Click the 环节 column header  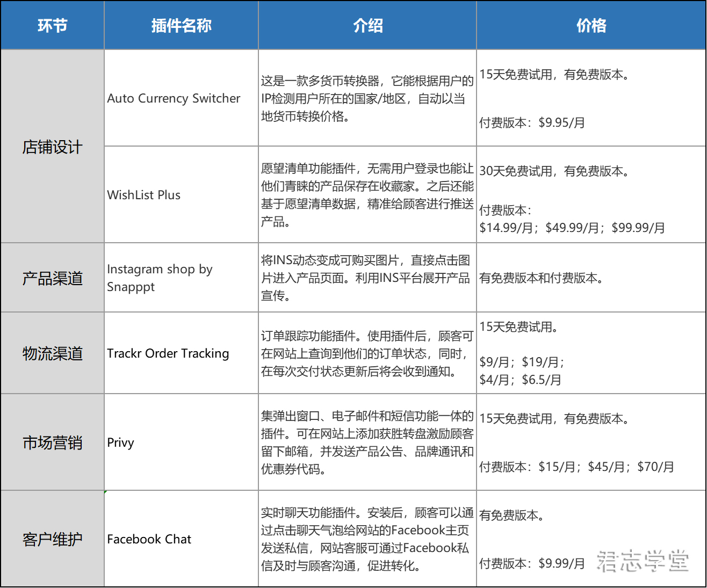point(53,25)
